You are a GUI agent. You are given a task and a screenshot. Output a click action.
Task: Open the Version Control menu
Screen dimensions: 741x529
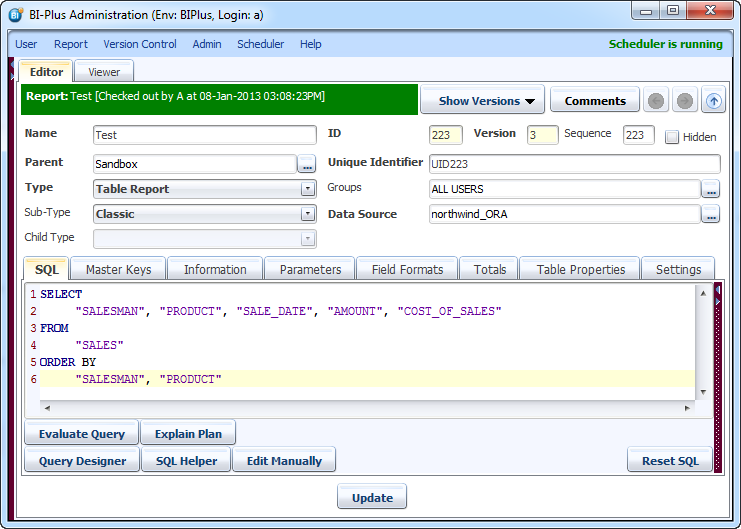tap(140, 44)
